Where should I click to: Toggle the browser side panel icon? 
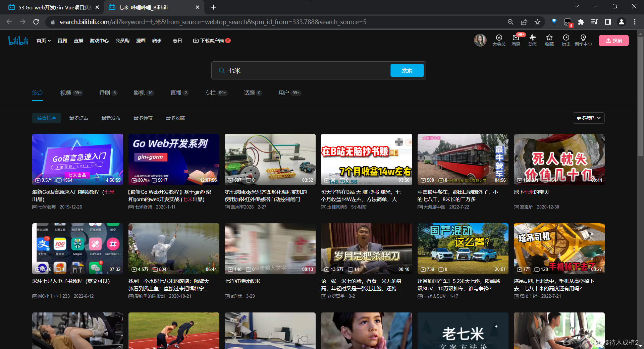tap(608, 22)
